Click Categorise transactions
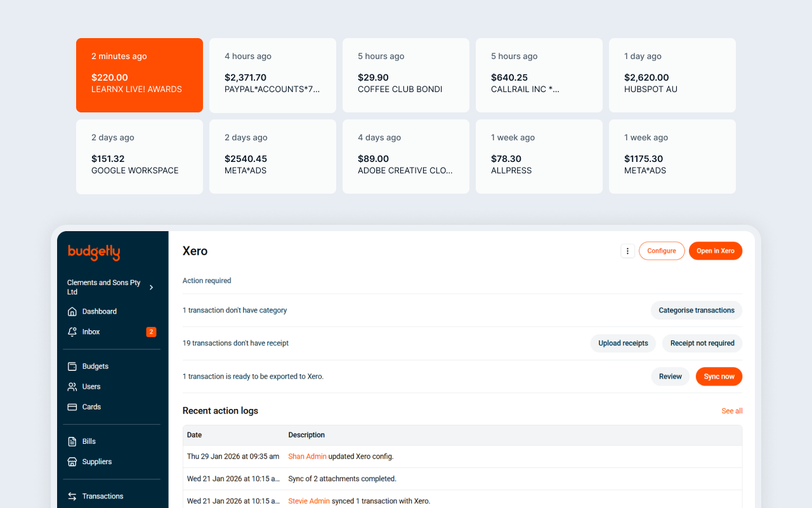This screenshot has width=812, height=508. [x=697, y=310]
